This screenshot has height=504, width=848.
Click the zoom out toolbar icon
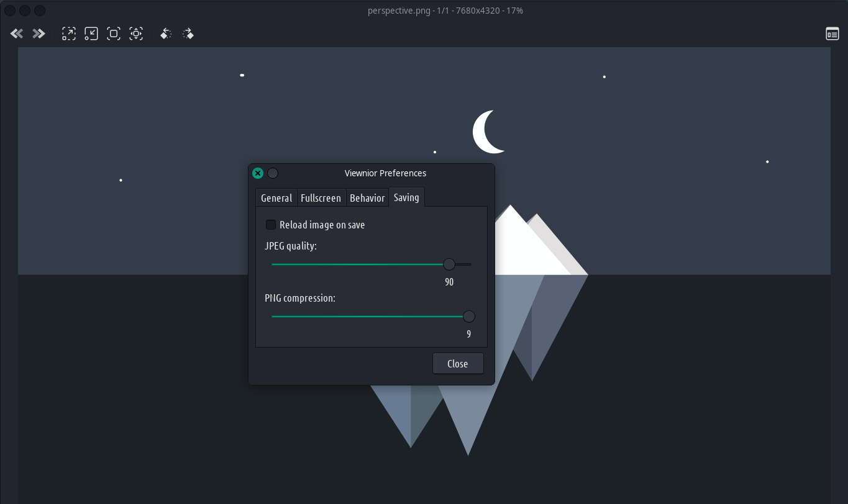91,34
